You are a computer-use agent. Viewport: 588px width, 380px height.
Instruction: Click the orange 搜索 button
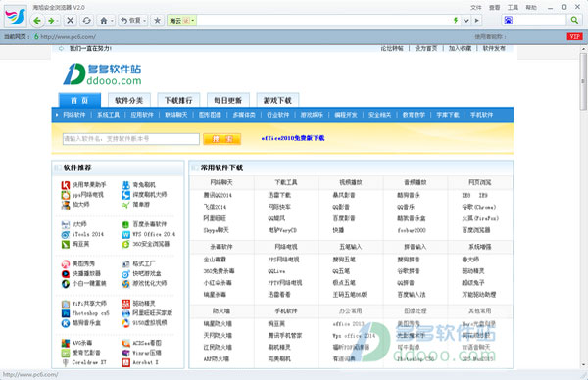(x=222, y=139)
